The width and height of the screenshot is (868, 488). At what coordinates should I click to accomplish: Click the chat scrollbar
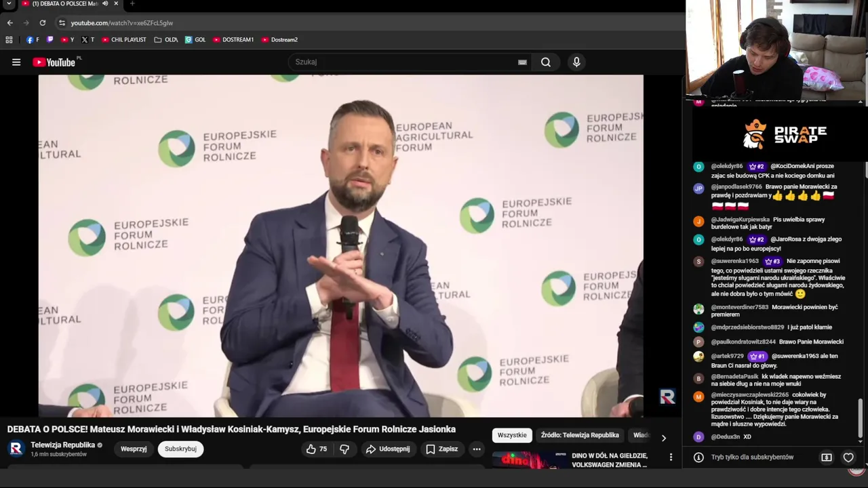(x=861, y=418)
